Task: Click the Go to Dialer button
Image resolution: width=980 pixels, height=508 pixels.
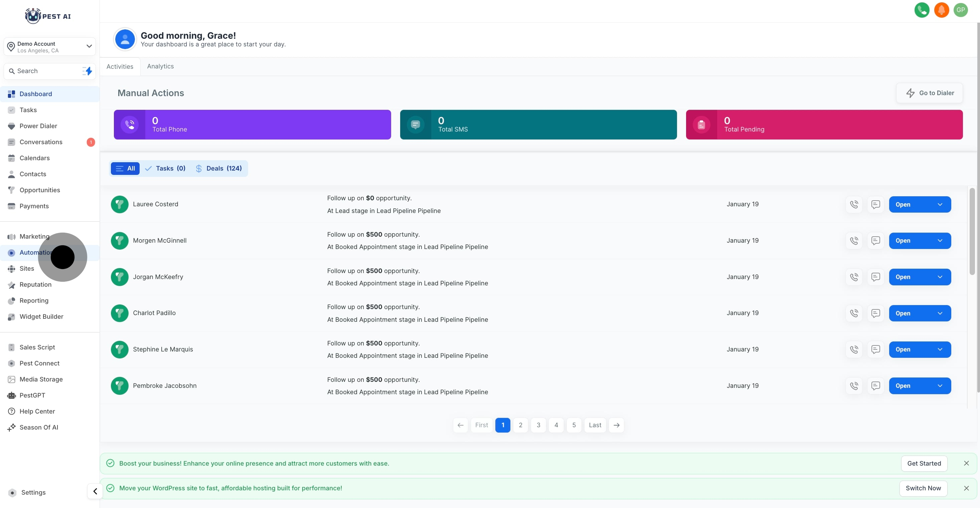Action: pos(930,93)
